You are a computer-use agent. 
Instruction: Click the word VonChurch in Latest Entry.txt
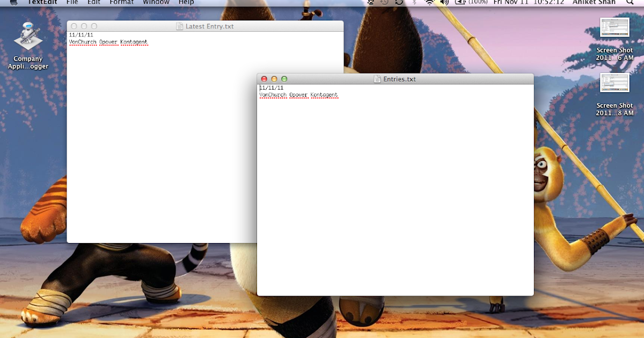point(83,42)
